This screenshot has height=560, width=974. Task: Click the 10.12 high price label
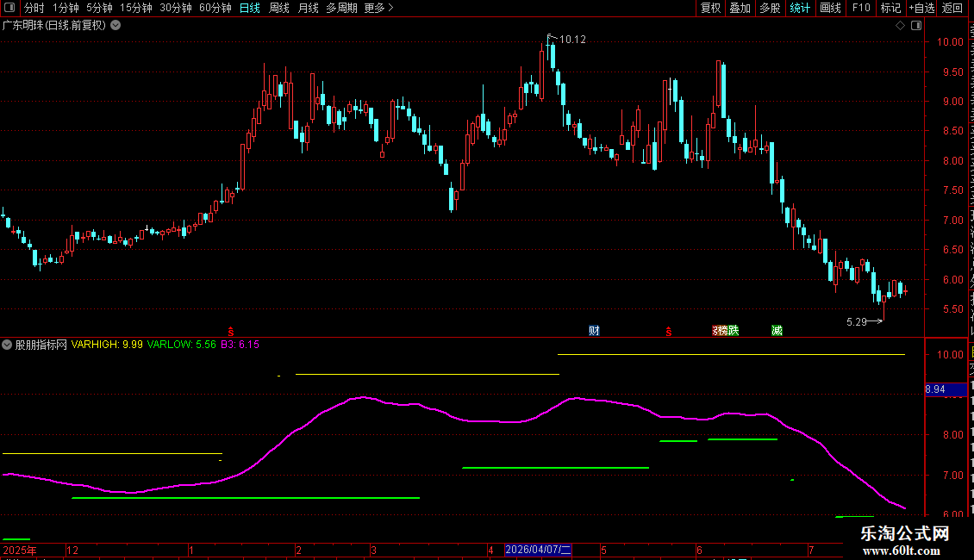pos(572,40)
